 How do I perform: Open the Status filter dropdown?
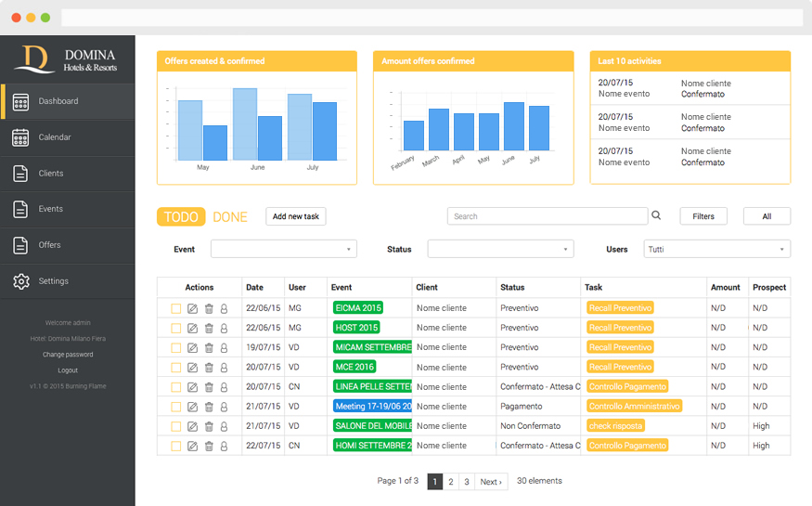point(500,249)
